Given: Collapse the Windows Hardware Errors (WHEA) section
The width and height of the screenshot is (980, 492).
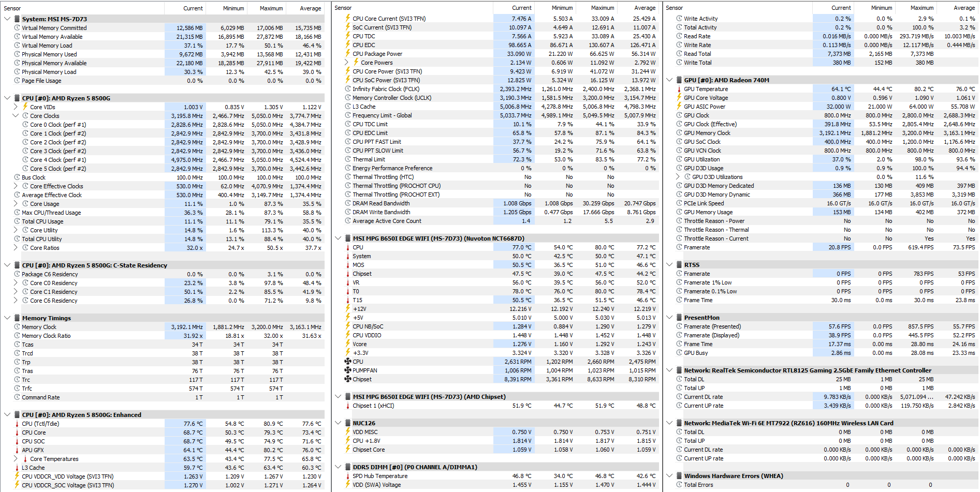Looking at the screenshot, I should [x=670, y=476].
